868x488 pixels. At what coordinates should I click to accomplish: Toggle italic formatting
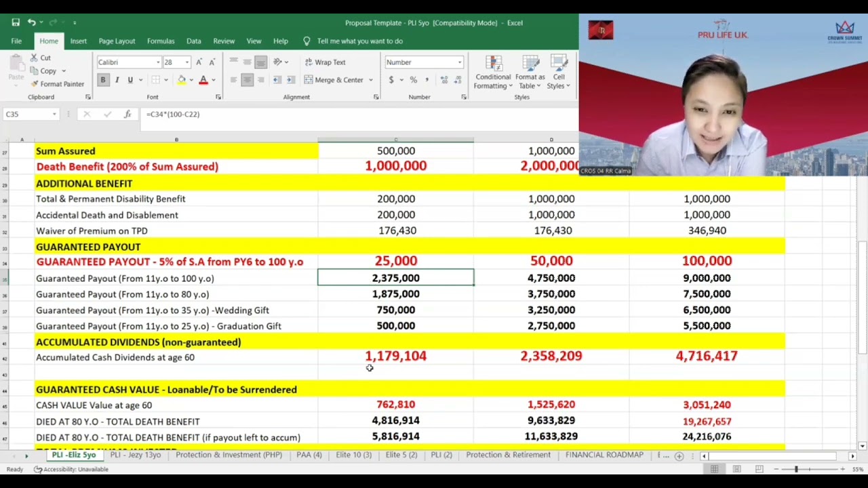tap(117, 80)
